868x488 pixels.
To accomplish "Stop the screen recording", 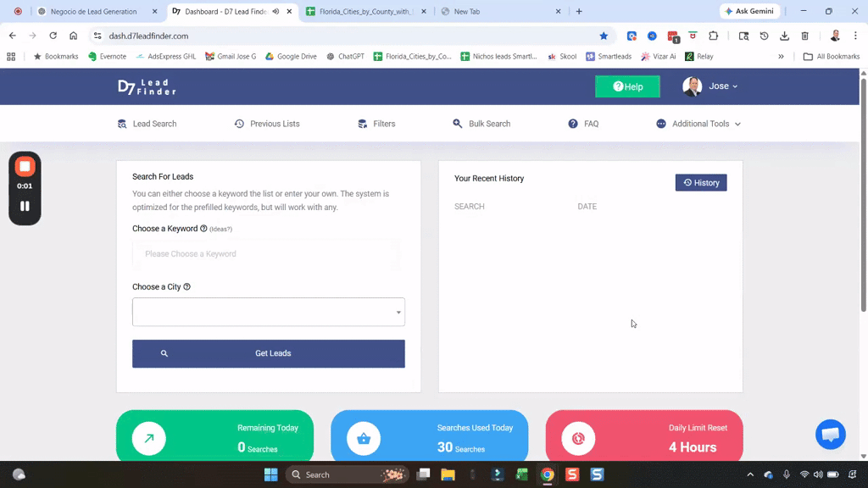I will pyautogui.click(x=25, y=167).
